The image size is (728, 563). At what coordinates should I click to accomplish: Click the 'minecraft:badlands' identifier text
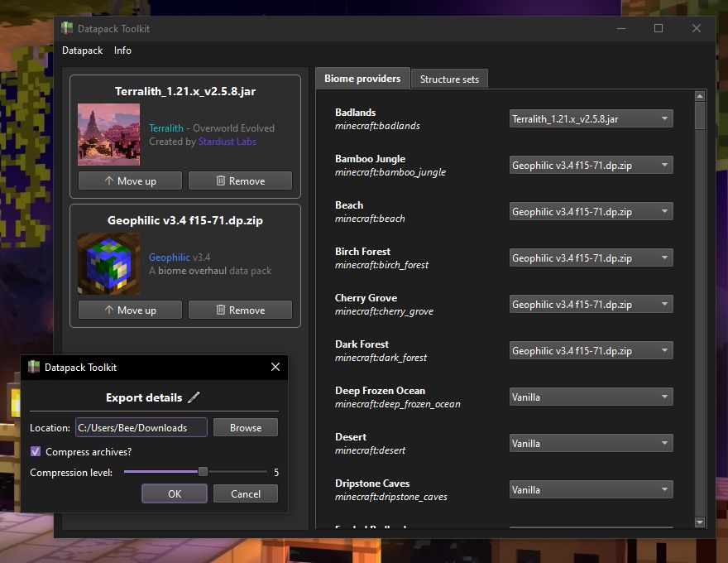377,126
